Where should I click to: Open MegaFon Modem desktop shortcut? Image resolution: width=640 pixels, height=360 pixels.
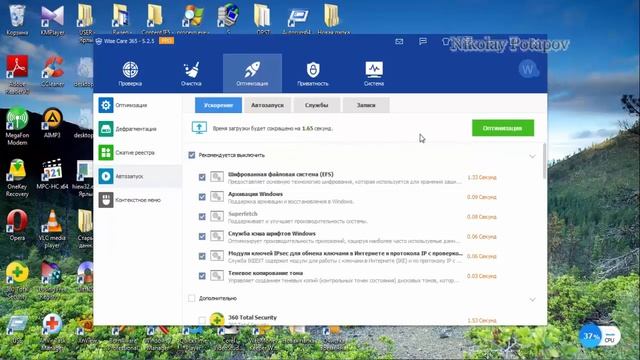click(x=17, y=127)
